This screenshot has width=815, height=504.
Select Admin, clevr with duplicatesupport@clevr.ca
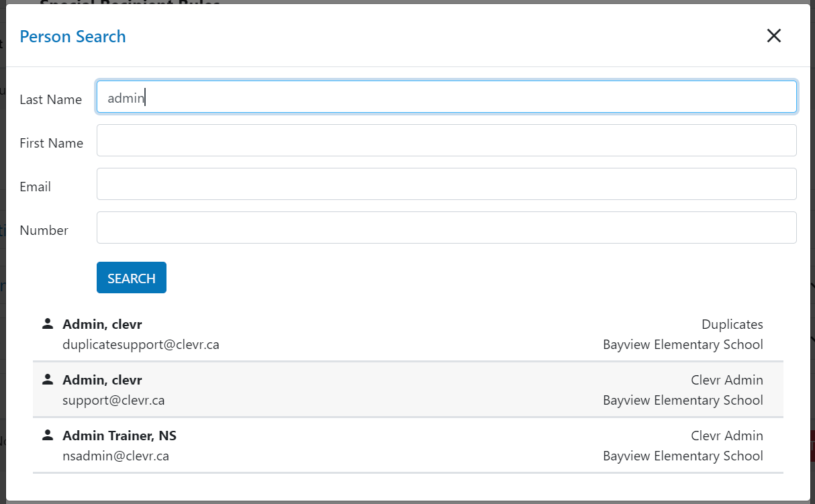(x=408, y=334)
